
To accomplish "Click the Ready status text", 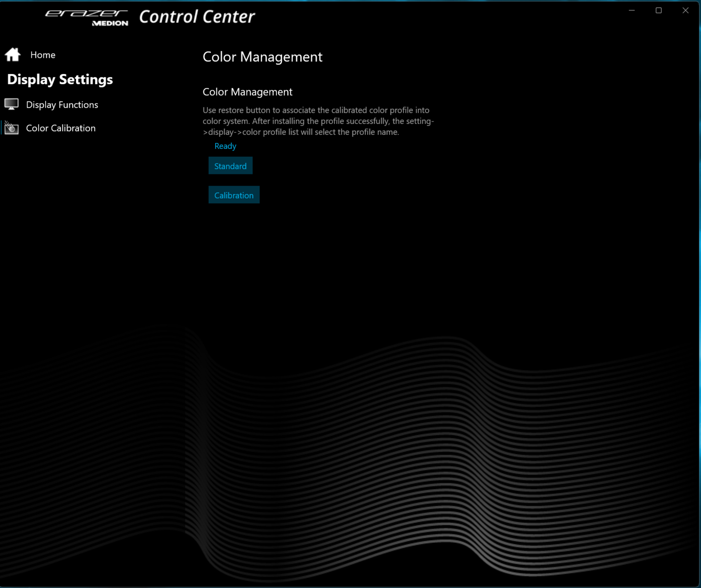I will pos(225,146).
